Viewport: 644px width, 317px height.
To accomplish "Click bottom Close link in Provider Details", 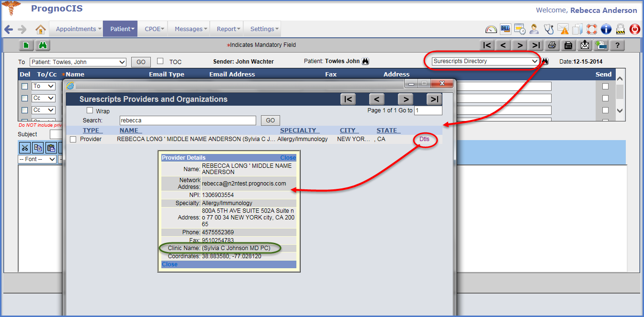I will [x=169, y=264].
